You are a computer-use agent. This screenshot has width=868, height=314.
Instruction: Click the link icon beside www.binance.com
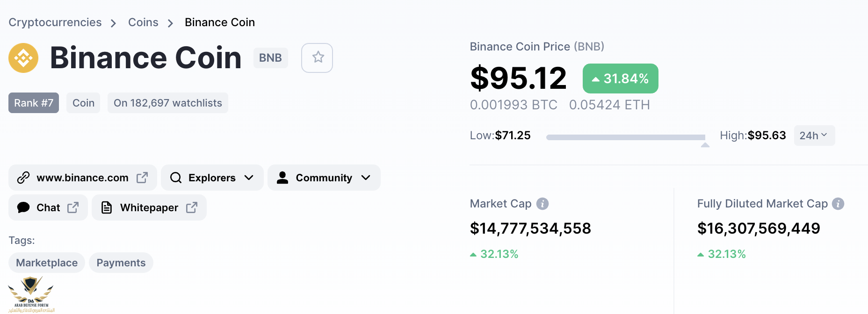(23, 178)
